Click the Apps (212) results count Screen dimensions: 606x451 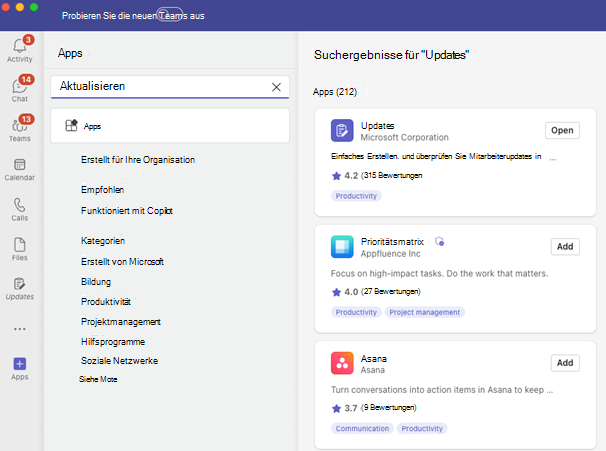click(x=335, y=92)
